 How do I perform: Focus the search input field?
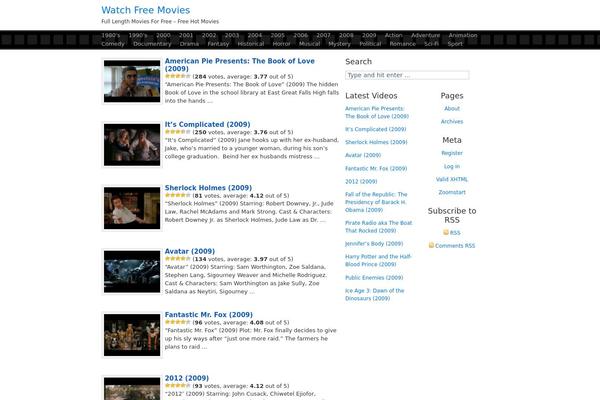pyautogui.click(x=407, y=75)
